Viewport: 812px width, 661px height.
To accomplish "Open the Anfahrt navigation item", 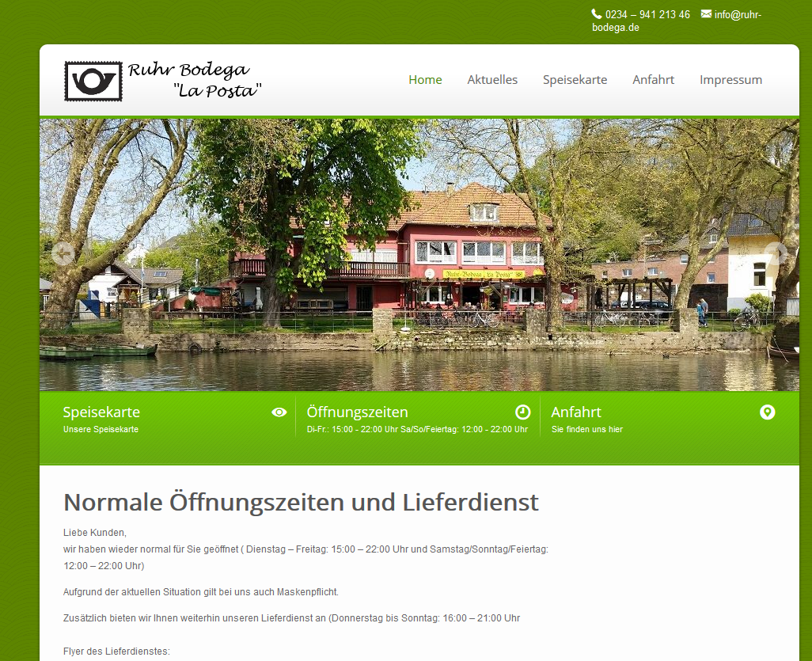I will [x=654, y=80].
